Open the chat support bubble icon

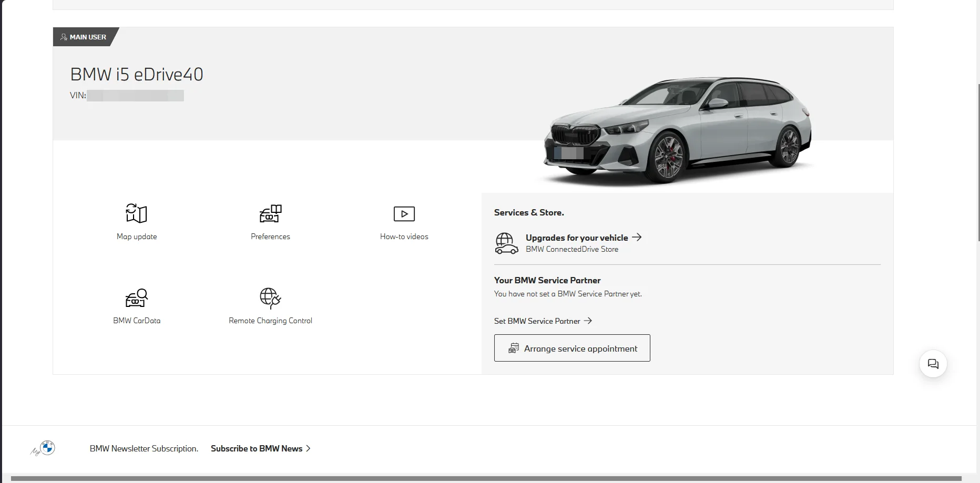pyautogui.click(x=933, y=364)
